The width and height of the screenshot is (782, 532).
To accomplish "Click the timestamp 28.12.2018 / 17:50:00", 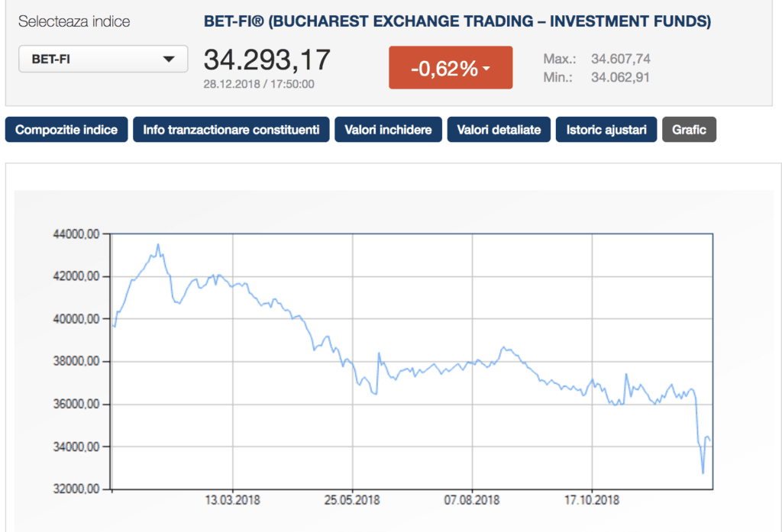I will click(259, 84).
